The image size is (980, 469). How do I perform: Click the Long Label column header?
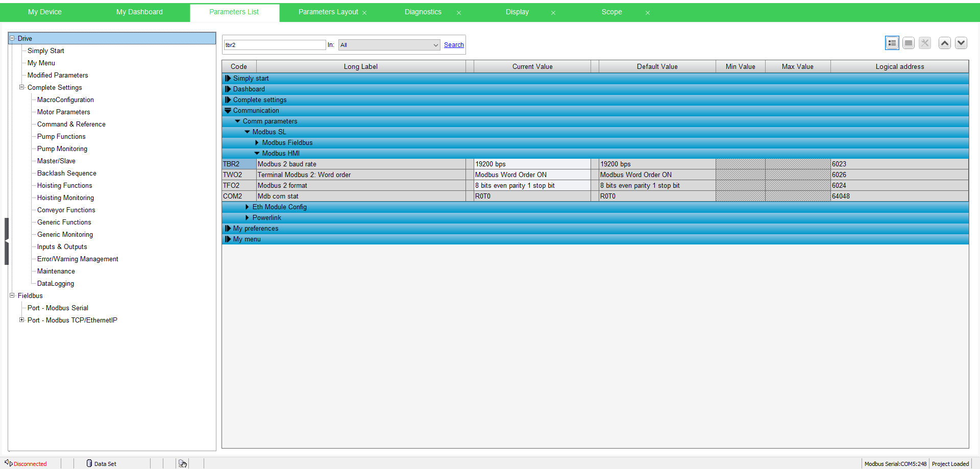(x=361, y=66)
